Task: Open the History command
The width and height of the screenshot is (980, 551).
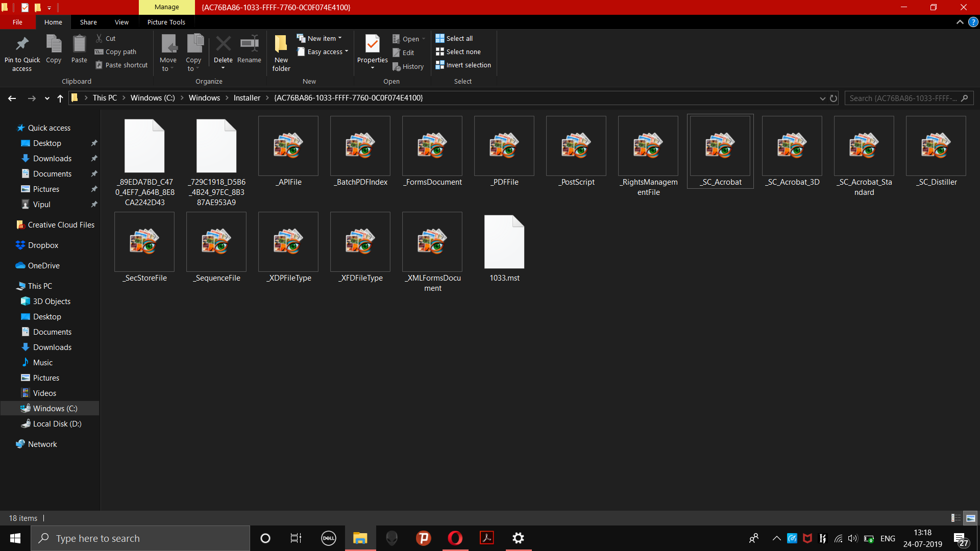Action: [x=408, y=66]
